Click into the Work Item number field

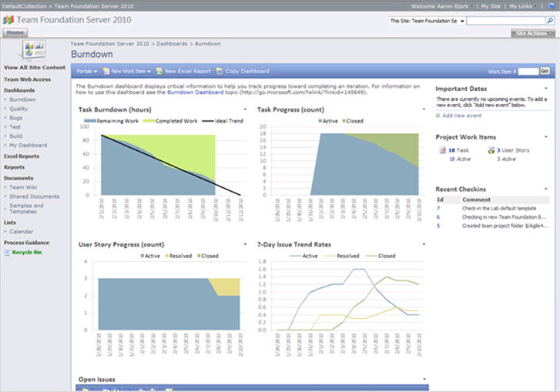pyautogui.click(x=528, y=72)
